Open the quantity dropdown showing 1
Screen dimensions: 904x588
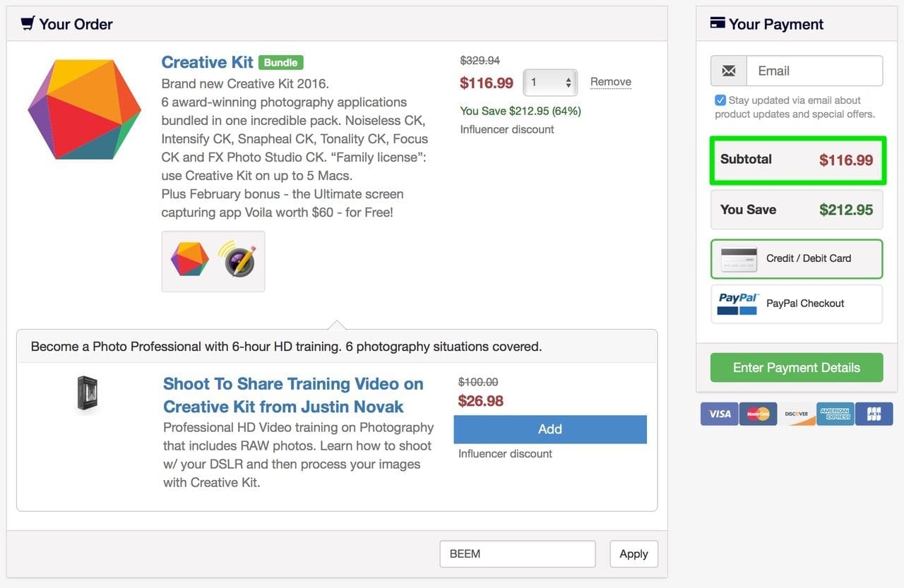(550, 83)
